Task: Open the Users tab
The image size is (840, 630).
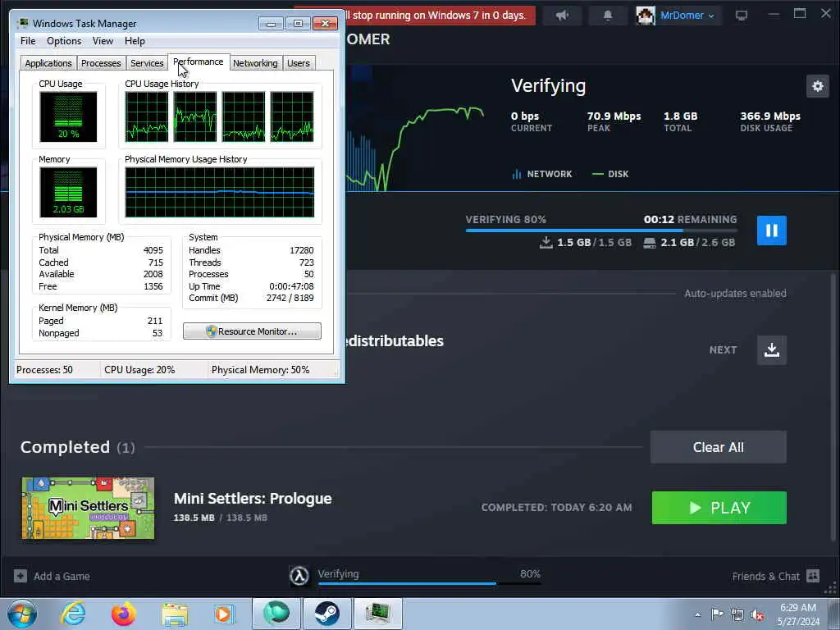Action: pos(299,63)
